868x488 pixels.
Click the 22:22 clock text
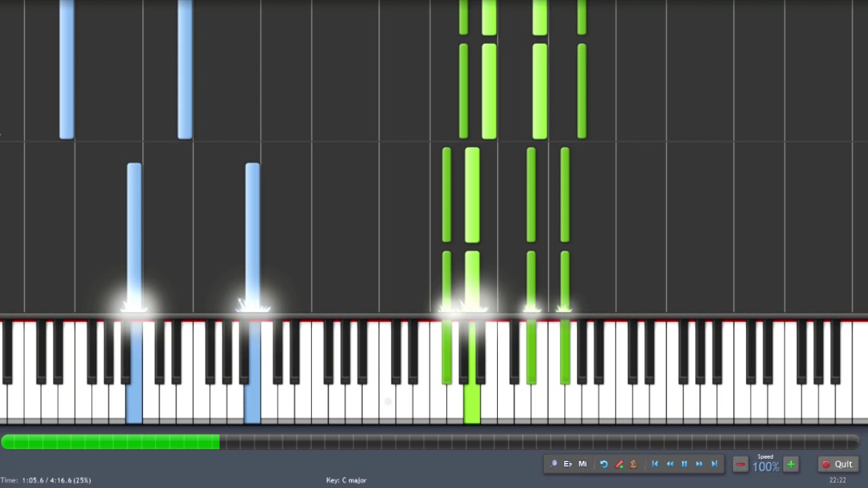pos(837,480)
